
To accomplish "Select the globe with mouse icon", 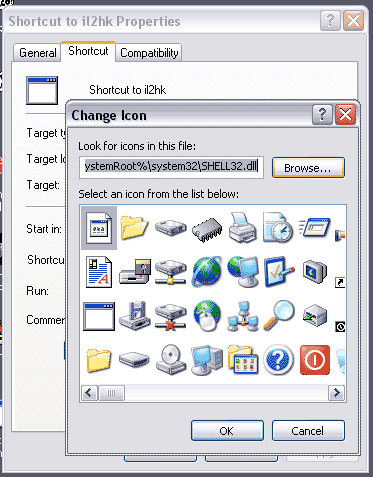I will tap(207, 316).
